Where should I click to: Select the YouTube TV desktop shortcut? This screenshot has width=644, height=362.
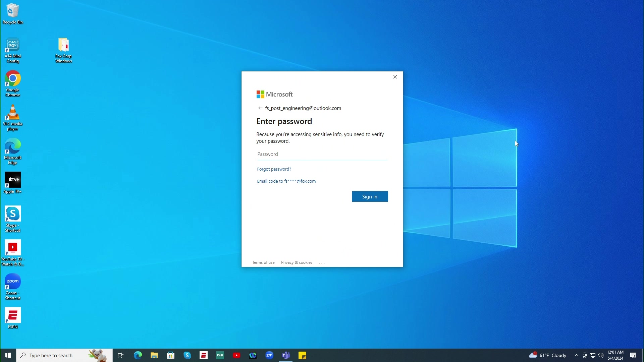13,253
